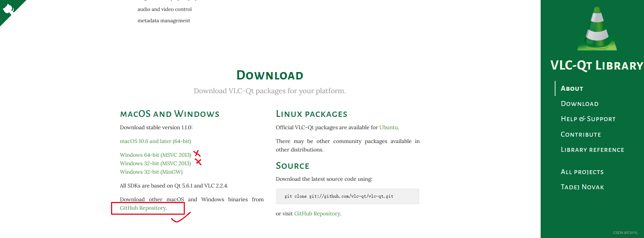Viewport: 644px width, 238px height.
Task: Click the macOS and Windows heading
Action: point(170,114)
